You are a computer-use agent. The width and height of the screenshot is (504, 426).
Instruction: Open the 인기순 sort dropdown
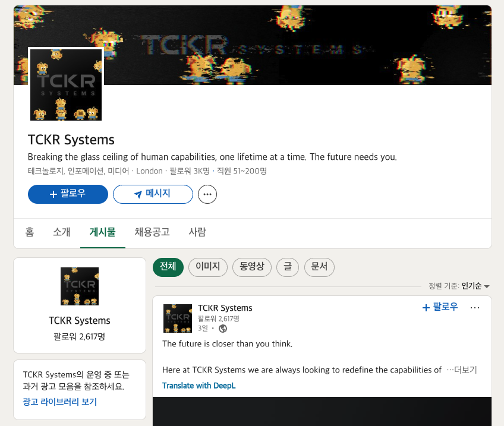475,286
